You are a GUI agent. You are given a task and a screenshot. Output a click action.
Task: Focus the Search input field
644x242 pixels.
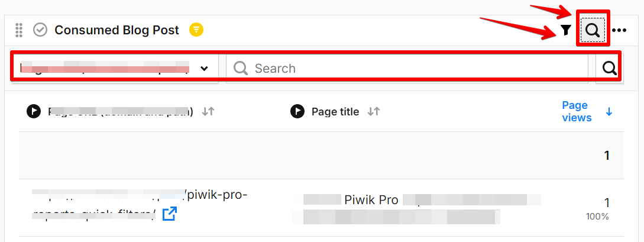[x=408, y=68]
